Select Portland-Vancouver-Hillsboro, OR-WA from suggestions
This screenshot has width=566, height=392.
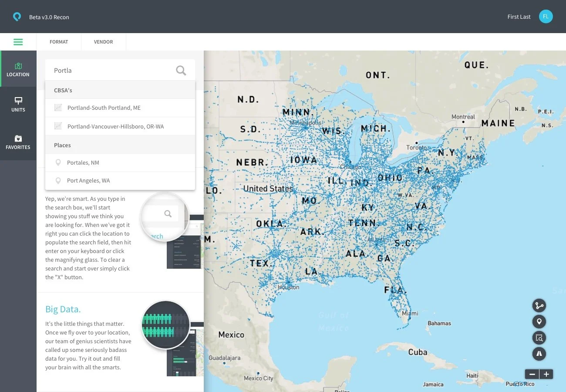click(x=115, y=126)
